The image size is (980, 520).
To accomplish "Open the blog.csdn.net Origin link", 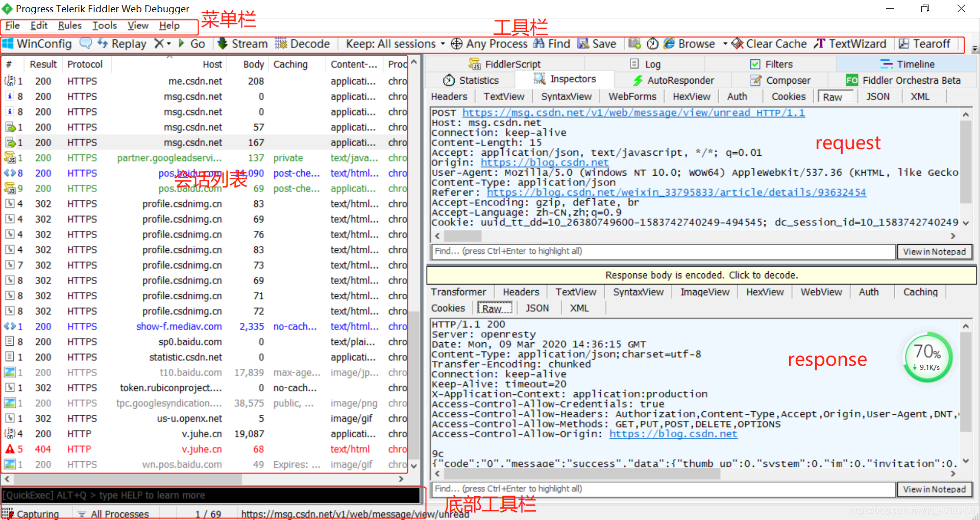I will pyautogui.click(x=545, y=162).
